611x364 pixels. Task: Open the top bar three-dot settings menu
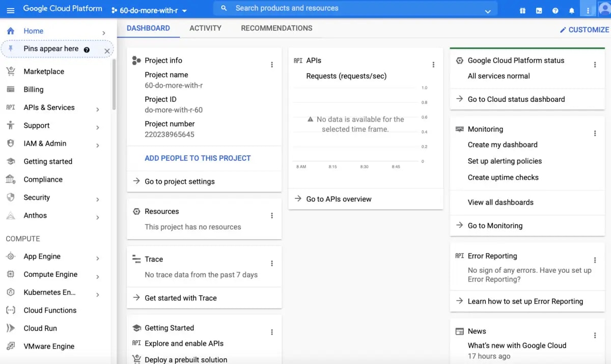click(x=588, y=10)
